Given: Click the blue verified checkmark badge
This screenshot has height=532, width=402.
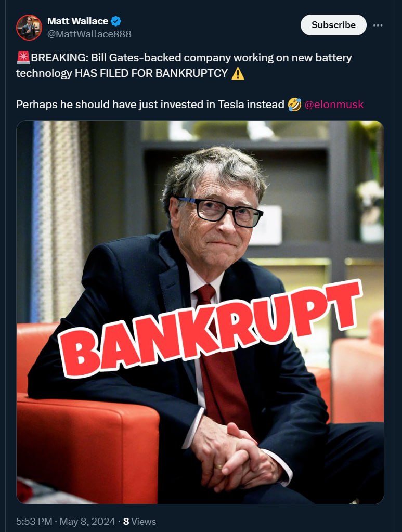Looking at the screenshot, I should (116, 21).
